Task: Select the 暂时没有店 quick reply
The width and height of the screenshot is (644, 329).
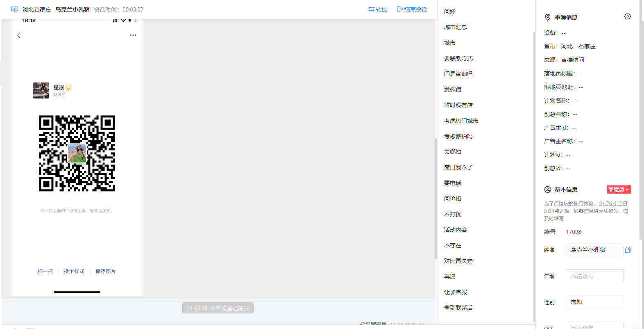Action: point(458,105)
